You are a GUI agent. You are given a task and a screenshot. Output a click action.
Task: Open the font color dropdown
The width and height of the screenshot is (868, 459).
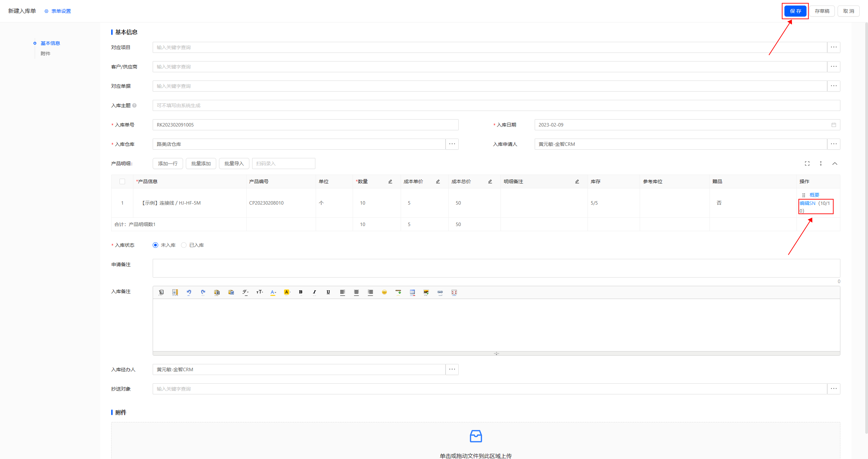273,292
